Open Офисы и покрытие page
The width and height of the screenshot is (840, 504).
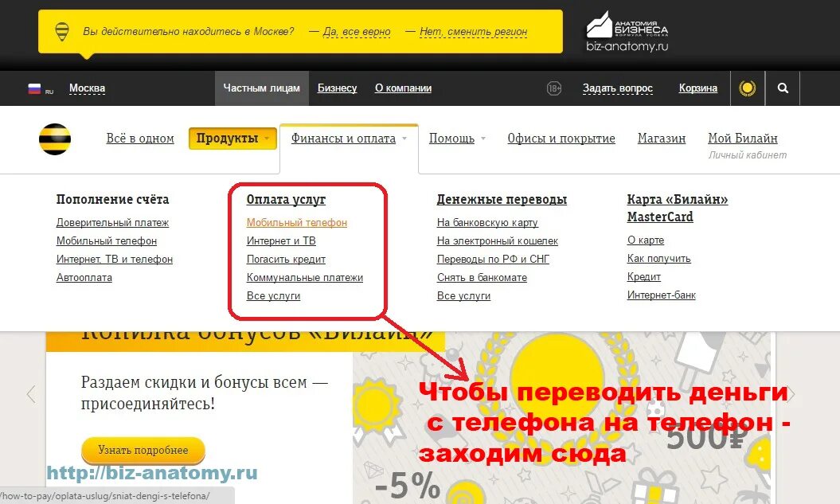tap(561, 139)
